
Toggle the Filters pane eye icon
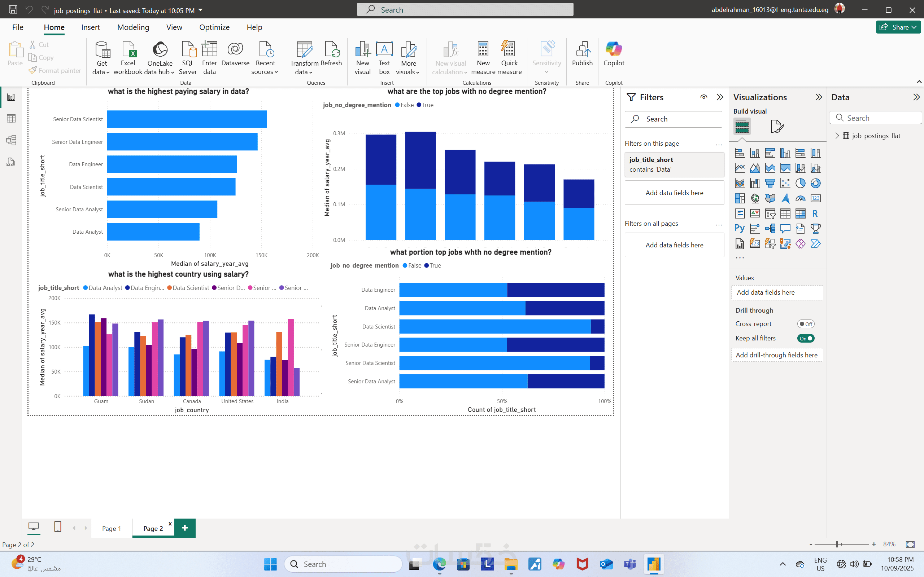(x=704, y=97)
